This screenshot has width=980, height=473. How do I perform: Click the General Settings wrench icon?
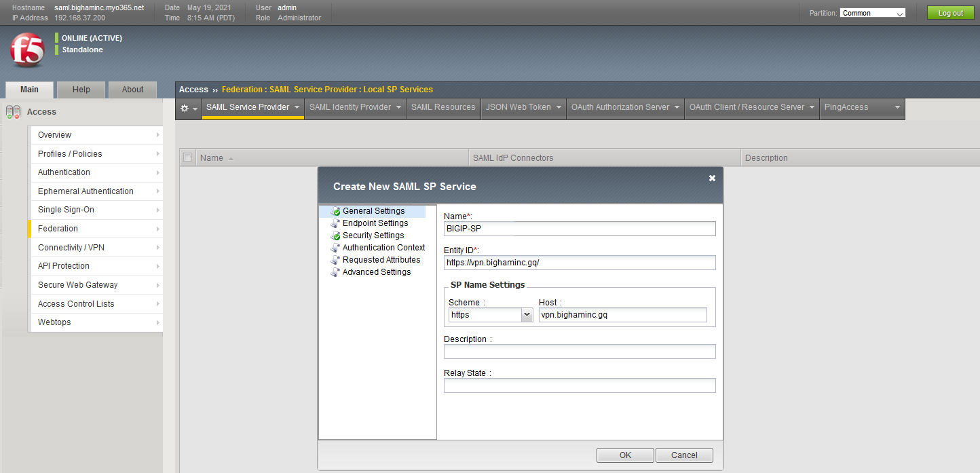coord(335,211)
